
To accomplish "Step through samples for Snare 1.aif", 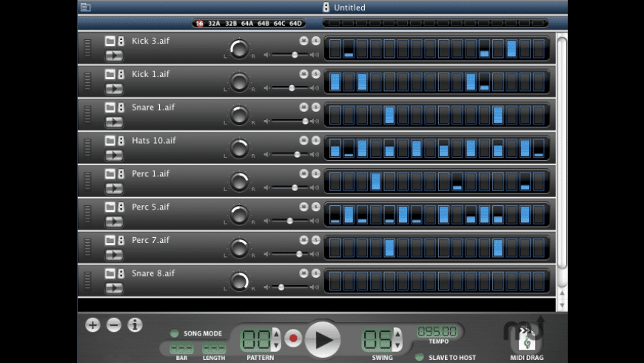I will click(121, 107).
